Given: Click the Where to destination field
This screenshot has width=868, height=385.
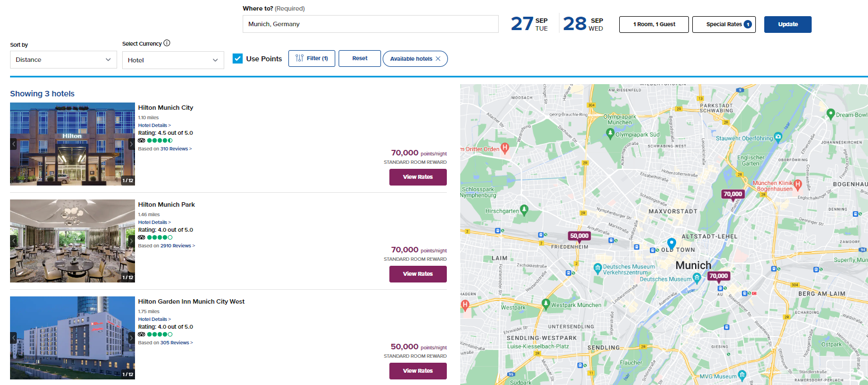Looking at the screenshot, I should click(370, 24).
